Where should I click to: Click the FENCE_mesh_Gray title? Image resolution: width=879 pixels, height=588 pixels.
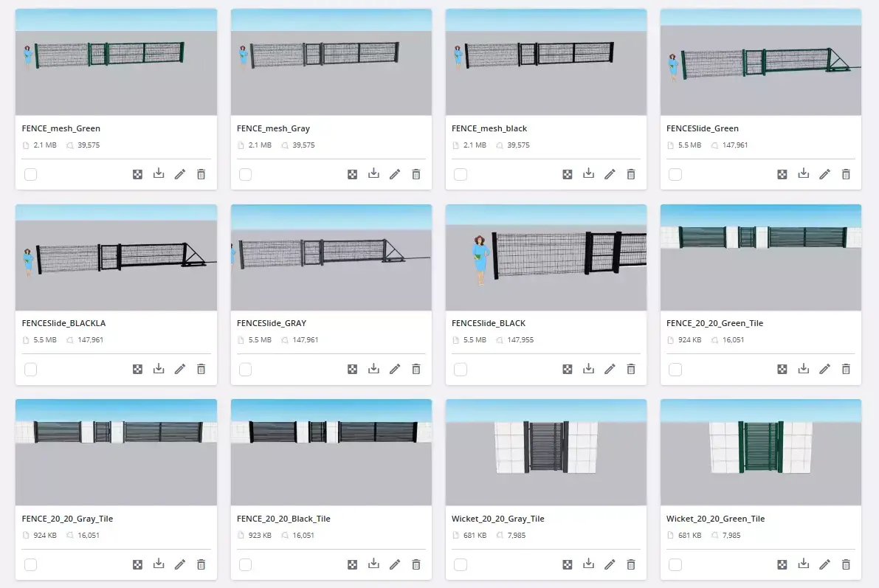tap(273, 128)
